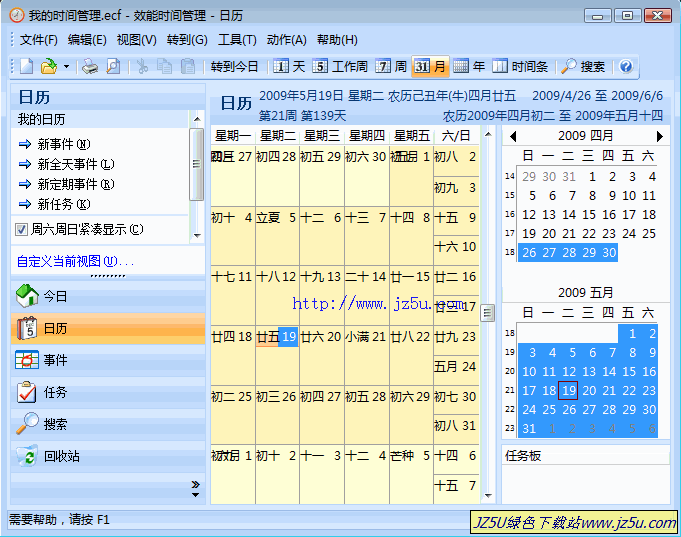
Task: Open the 视图(V) menu
Action: 136,40
